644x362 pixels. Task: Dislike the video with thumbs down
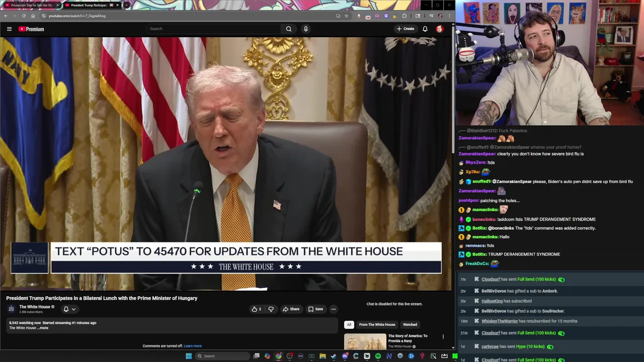click(271, 309)
